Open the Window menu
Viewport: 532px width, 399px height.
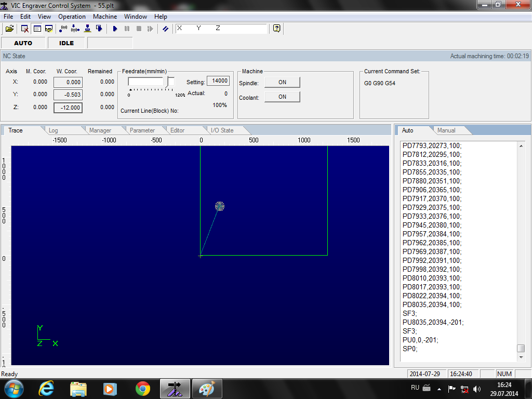tap(136, 16)
